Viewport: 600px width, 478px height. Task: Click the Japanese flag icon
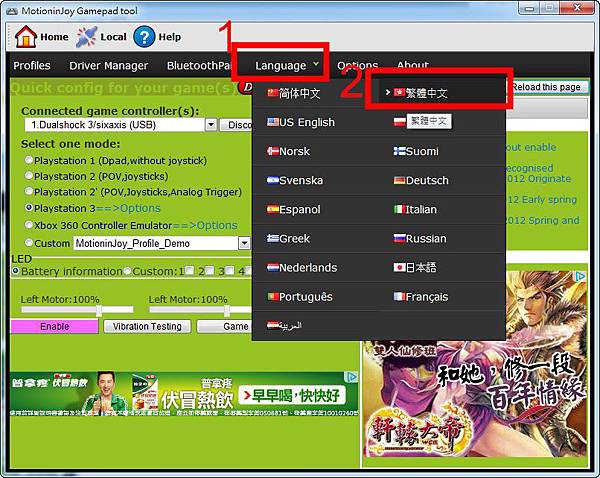[x=399, y=267]
